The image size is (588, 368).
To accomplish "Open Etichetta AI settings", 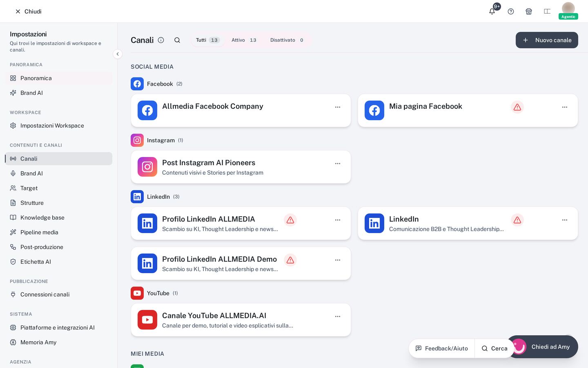I will tap(59, 262).
